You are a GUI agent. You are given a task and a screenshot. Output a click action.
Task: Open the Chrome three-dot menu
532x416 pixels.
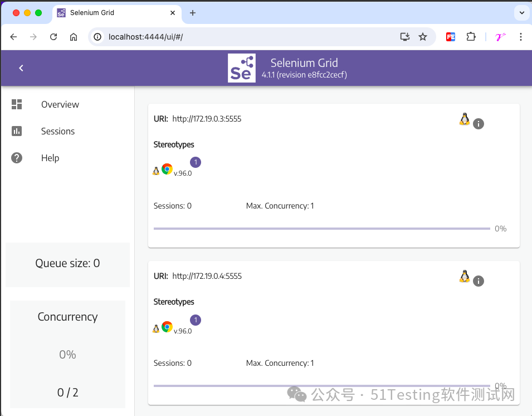(x=521, y=37)
